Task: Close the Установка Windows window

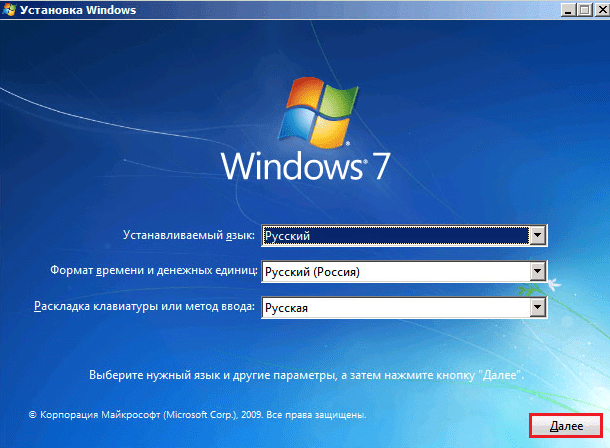Action: pyautogui.click(x=602, y=10)
